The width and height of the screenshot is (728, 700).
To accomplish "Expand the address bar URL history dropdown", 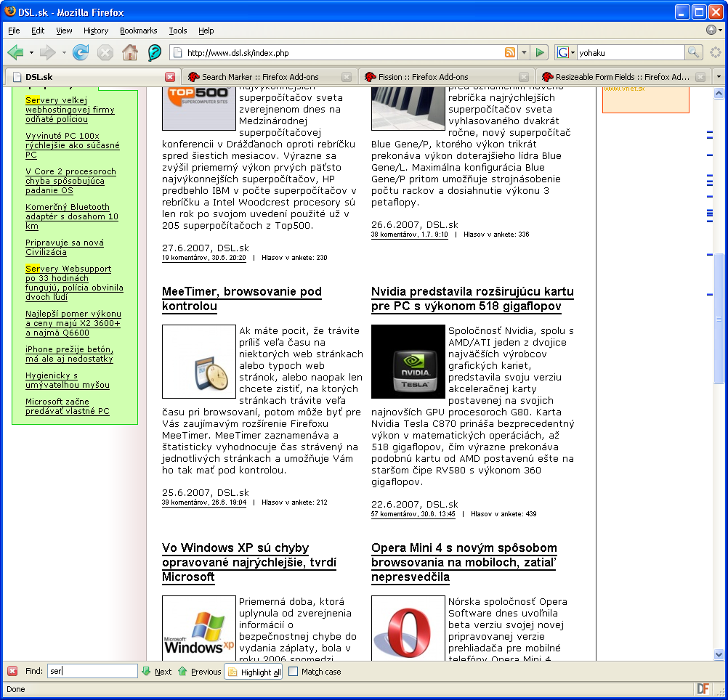I will [x=524, y=52].
